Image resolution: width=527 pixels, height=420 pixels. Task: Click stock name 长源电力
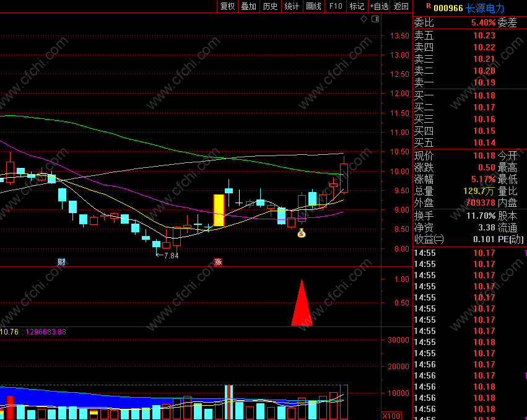coord(485,8)
